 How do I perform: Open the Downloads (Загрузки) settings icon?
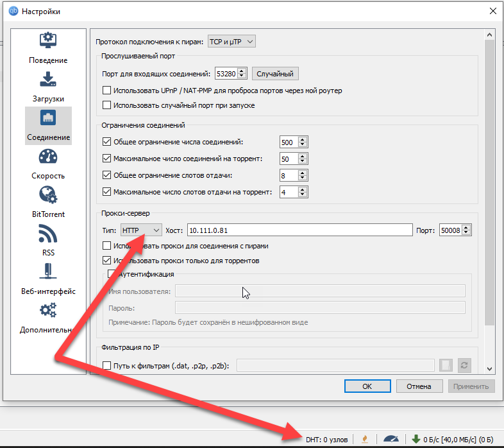tap(48, 79)
